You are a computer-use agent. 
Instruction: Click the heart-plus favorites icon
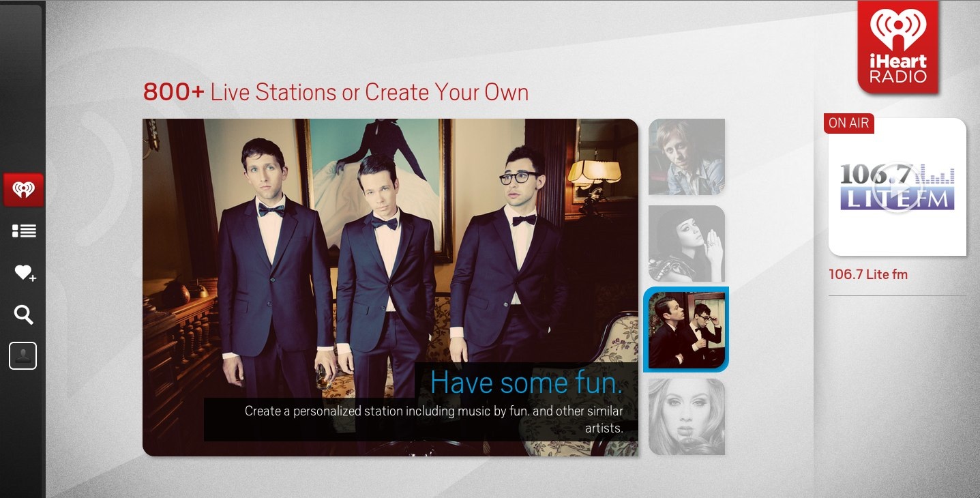(x=25, y=273)
